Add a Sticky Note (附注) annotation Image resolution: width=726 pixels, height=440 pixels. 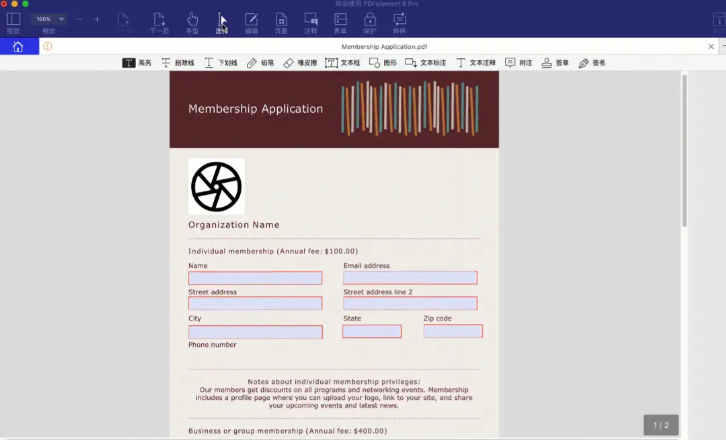[518, 62]
